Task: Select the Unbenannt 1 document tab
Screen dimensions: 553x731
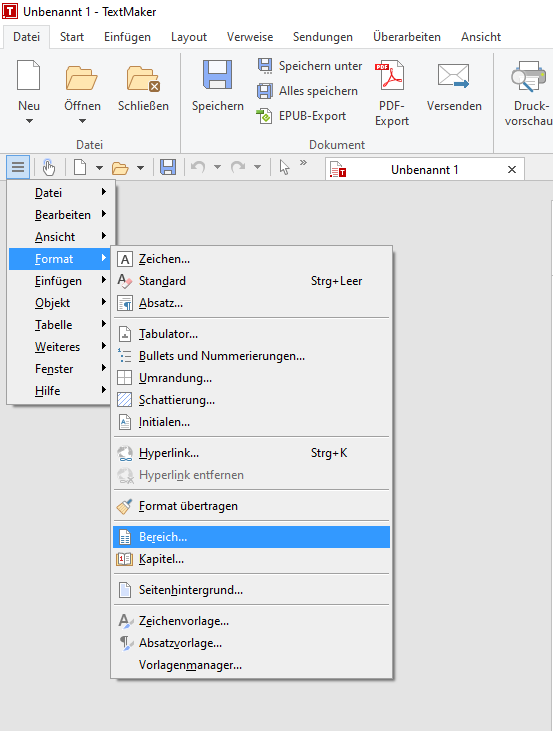Action: [424, 170]
